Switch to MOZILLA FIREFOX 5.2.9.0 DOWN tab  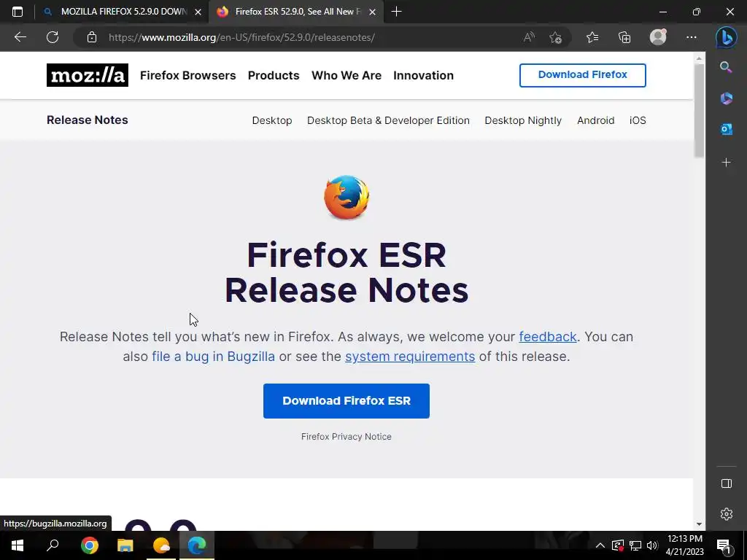[123, 12]
